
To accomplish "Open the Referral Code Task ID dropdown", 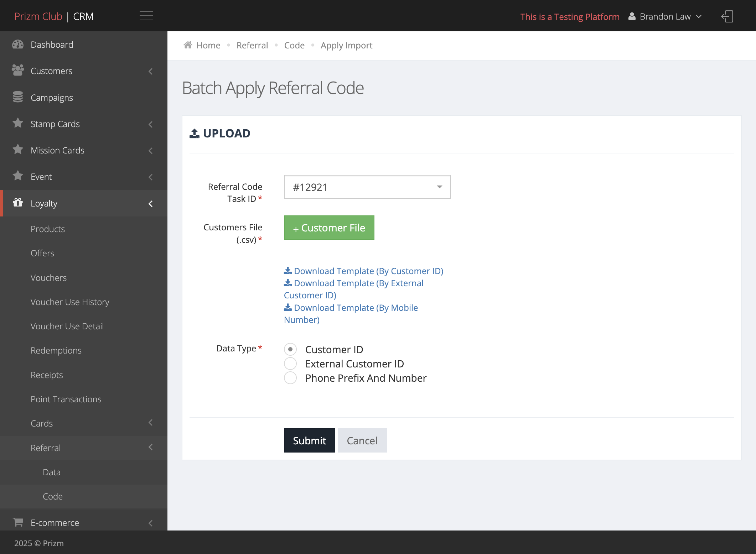I will point(367,187).
